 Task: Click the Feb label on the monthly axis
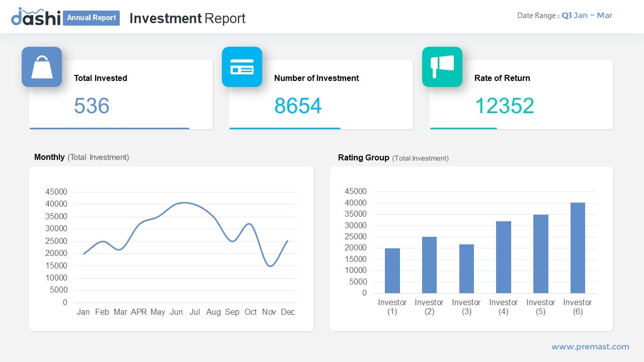[x=102, y=312]
